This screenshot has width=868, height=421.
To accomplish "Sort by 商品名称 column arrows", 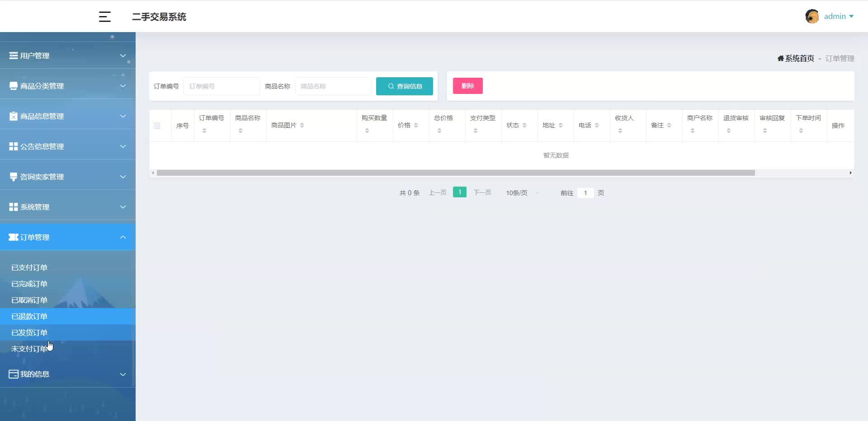I will point(241,131).
